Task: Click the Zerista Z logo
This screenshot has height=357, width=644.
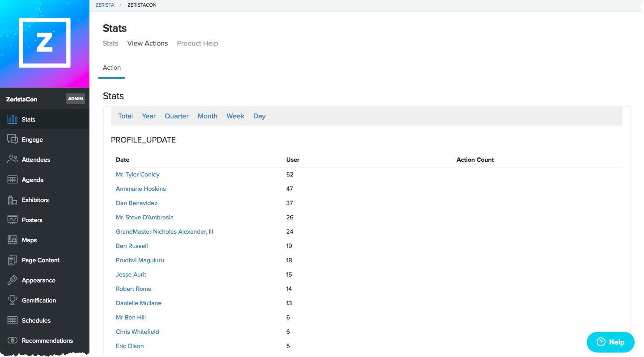Action: (45, 43)
